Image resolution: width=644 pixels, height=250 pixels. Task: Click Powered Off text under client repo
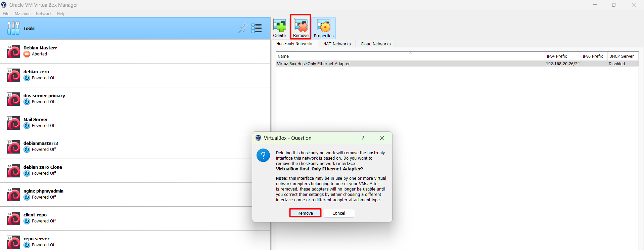(44, 221)
